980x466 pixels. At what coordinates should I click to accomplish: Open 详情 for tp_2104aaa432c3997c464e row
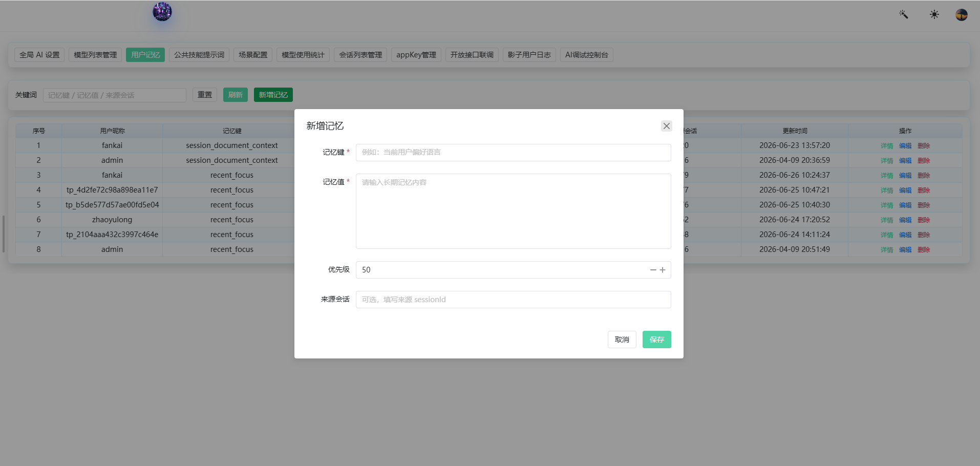[887, 235]
